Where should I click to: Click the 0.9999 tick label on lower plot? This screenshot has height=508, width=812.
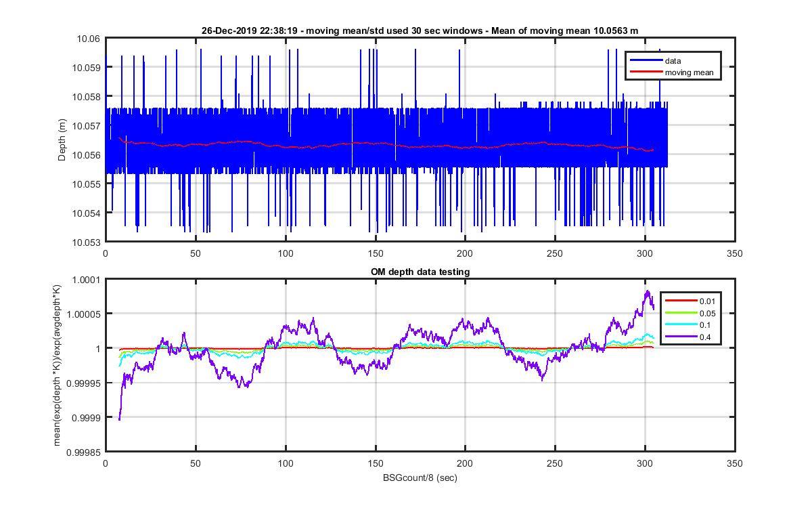tap(87, 418)
